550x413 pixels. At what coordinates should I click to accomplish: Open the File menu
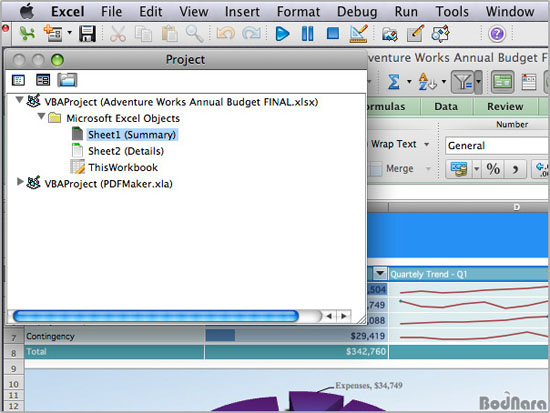point(111,12)
